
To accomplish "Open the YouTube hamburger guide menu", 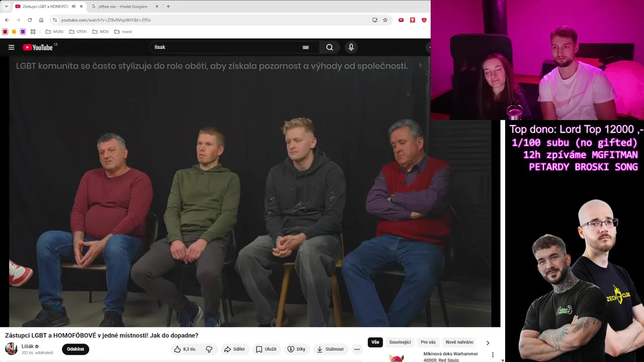I will [11, 47].
